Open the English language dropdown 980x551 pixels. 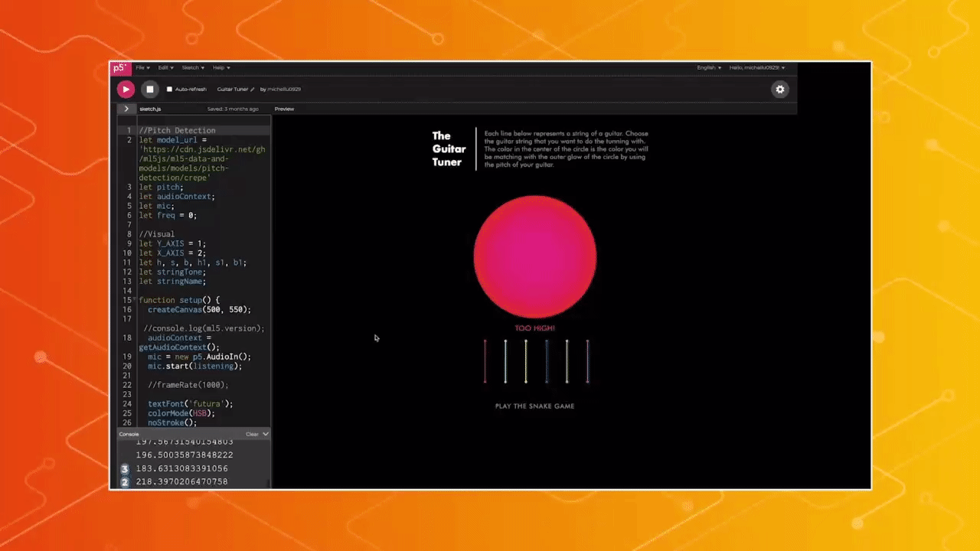point(709,68)
